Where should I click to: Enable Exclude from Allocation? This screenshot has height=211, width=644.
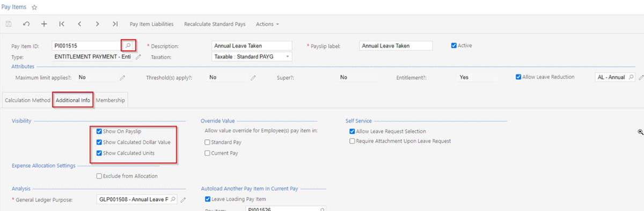[x=99, y=176]
